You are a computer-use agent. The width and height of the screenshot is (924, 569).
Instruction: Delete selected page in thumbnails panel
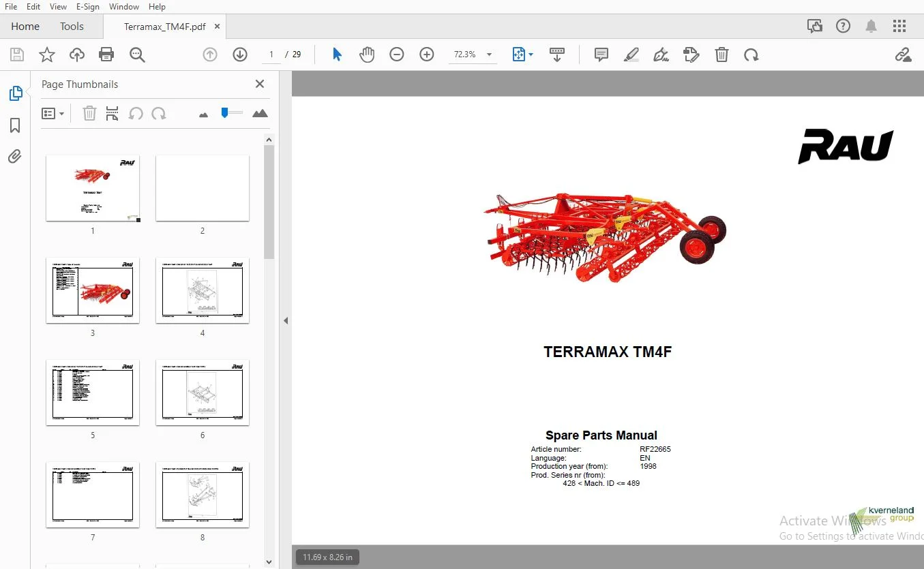89,113
